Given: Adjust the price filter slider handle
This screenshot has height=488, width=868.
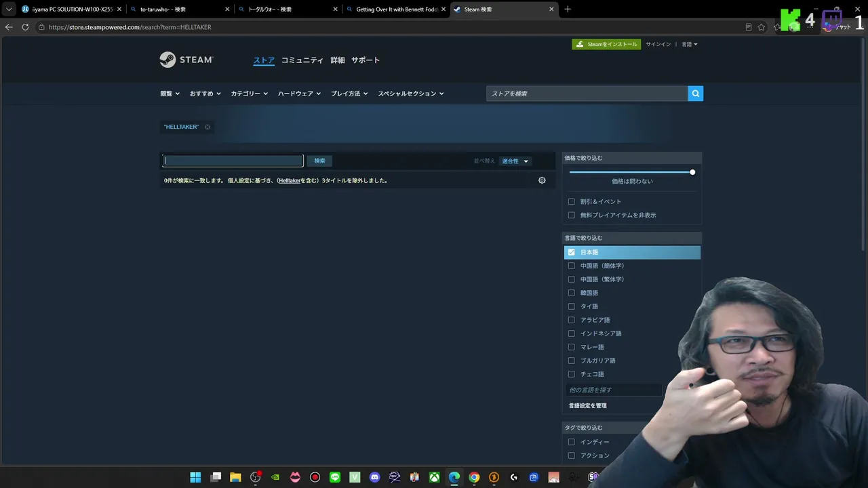Looking at the screenshot, I should (x=692, y=172).
